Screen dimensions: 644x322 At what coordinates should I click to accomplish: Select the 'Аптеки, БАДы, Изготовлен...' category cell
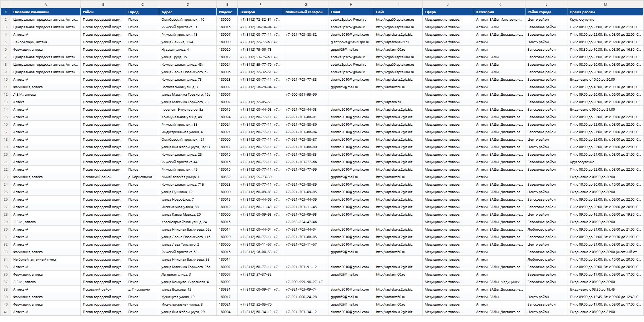coord(499,19)
